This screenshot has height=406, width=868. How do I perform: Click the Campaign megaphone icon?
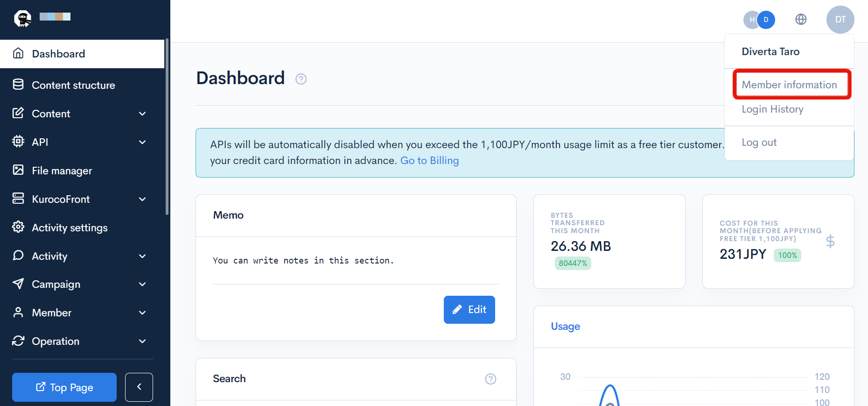tap(18, 284)
